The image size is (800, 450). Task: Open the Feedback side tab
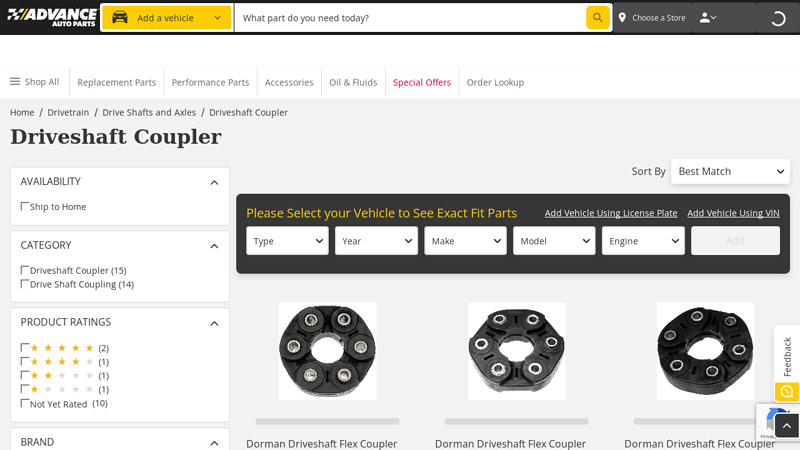787,356
